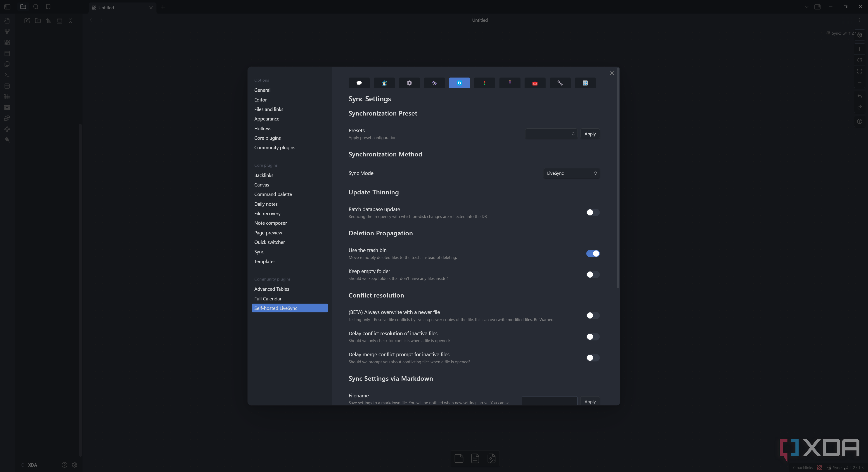Turn on Keep empty folder
This screenshot has height=472, width=868.
tap(592, 275)
